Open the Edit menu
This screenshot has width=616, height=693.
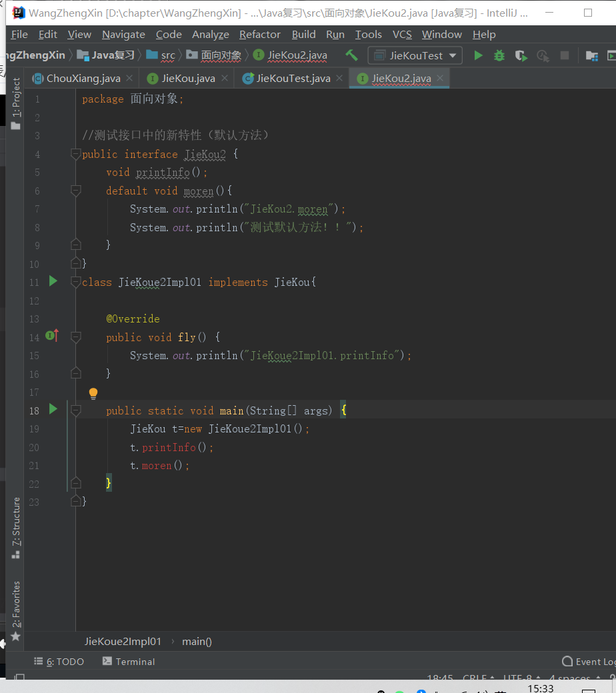pyautogui.click(x=48, y=35)
